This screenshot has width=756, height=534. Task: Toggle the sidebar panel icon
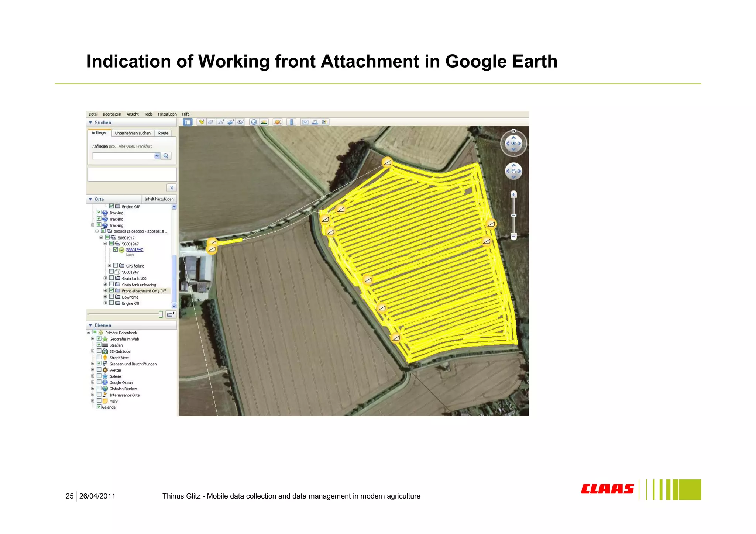point(188,122)
